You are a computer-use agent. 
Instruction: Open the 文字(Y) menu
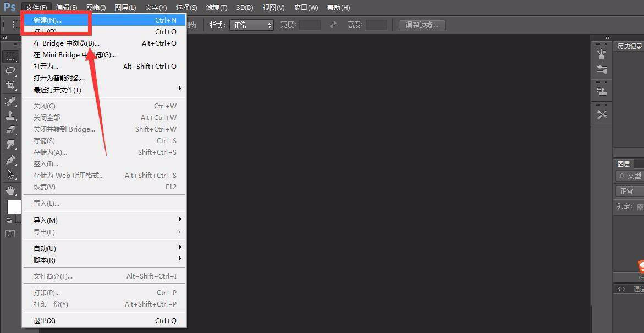tap(156, 7)
